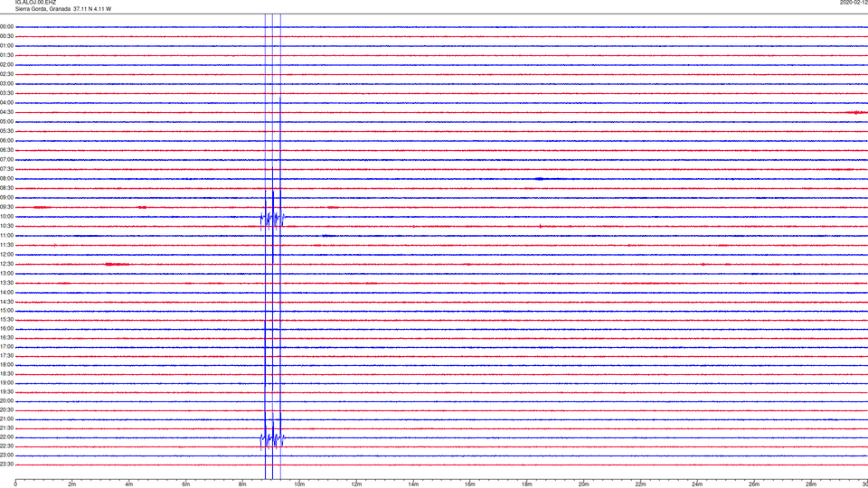The image size is (868, 488).
Task: Select the 14:30 trace label
Action: point(6,302)
